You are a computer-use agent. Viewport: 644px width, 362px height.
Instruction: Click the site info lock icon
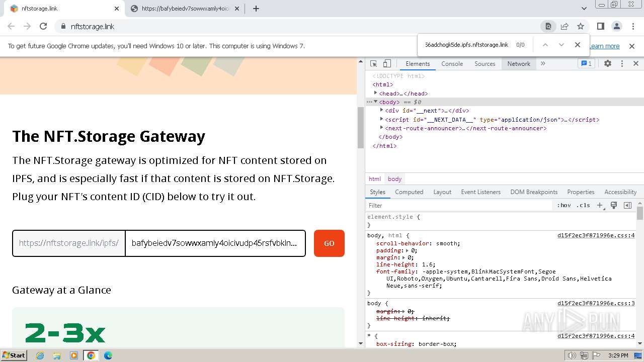coord(63,27)
